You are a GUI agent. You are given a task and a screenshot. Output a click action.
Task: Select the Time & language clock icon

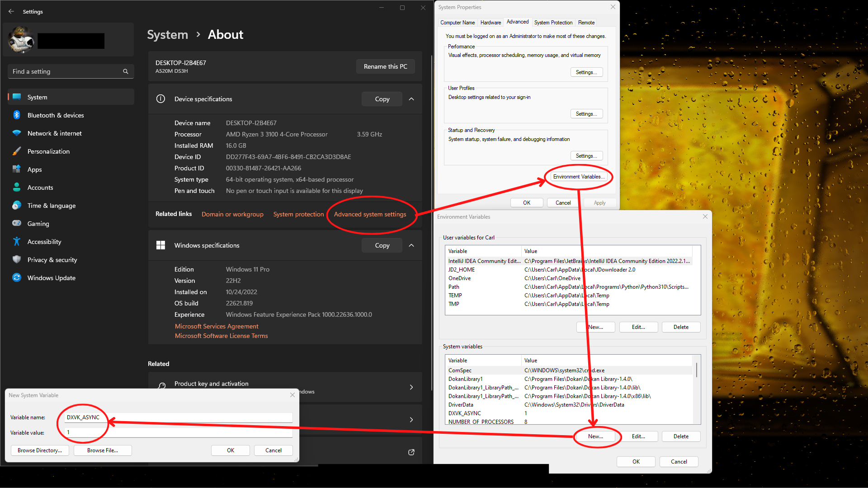17,206
